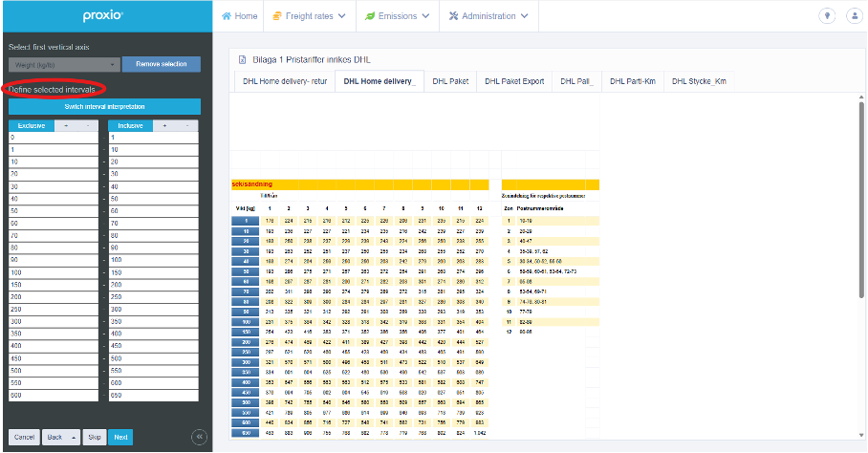Click the Postnummerområde column header
This screenshot has width=868, height=453.
[540, 208]
